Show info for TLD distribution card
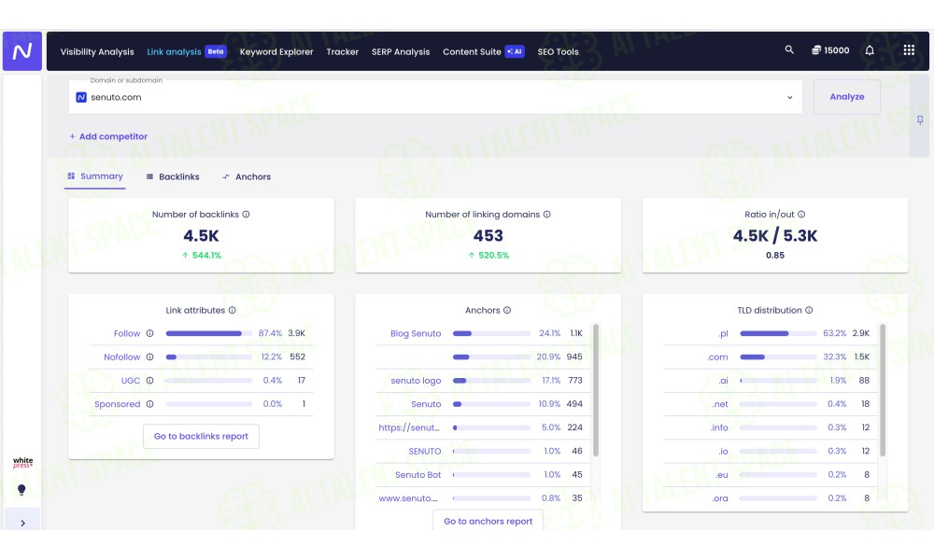 pos(809,310)
